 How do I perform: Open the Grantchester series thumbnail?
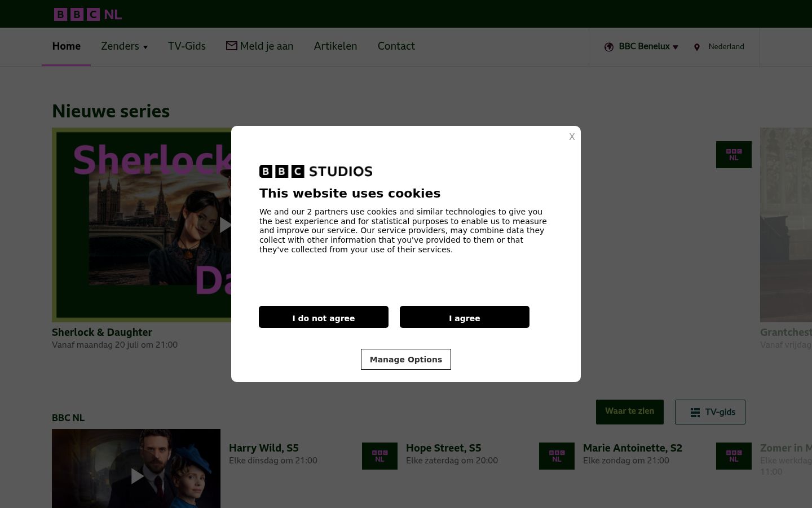(x=786, y=225)
